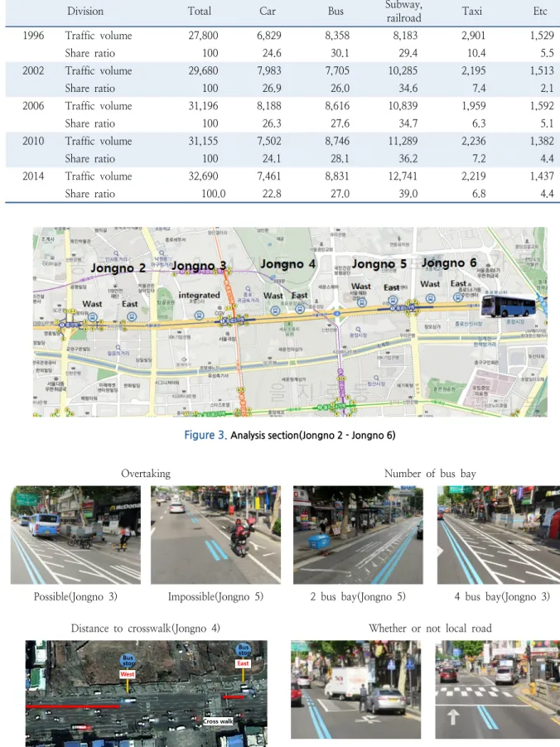Viewport: 560px width, 747px height.
Task: Click subway volume cell '10,839'
Action: coord(403,106)
